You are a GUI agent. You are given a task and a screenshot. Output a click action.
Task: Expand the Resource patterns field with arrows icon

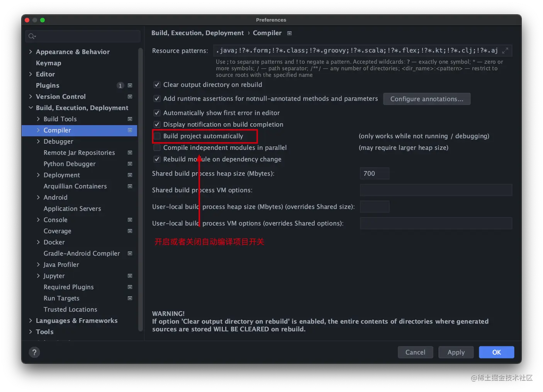point(505,51)
